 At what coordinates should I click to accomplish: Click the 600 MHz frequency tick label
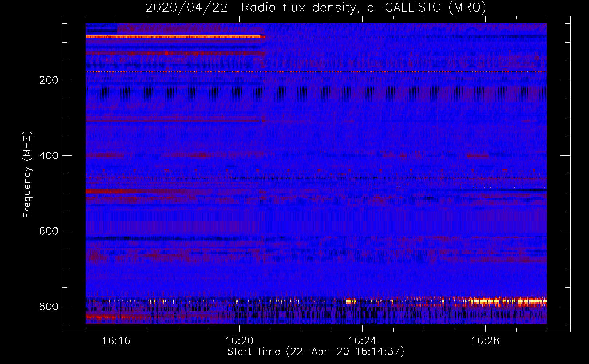point(48,231)
